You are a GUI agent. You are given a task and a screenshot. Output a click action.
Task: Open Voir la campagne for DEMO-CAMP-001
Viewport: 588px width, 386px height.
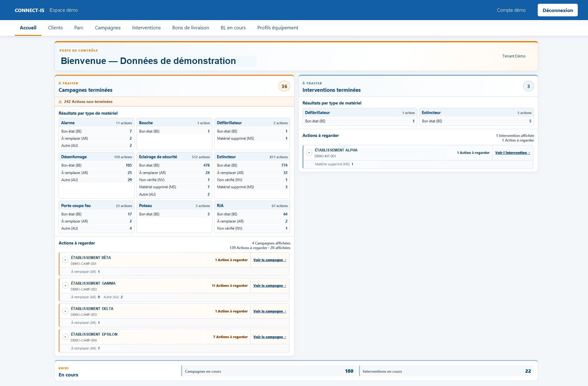[270, 260]
